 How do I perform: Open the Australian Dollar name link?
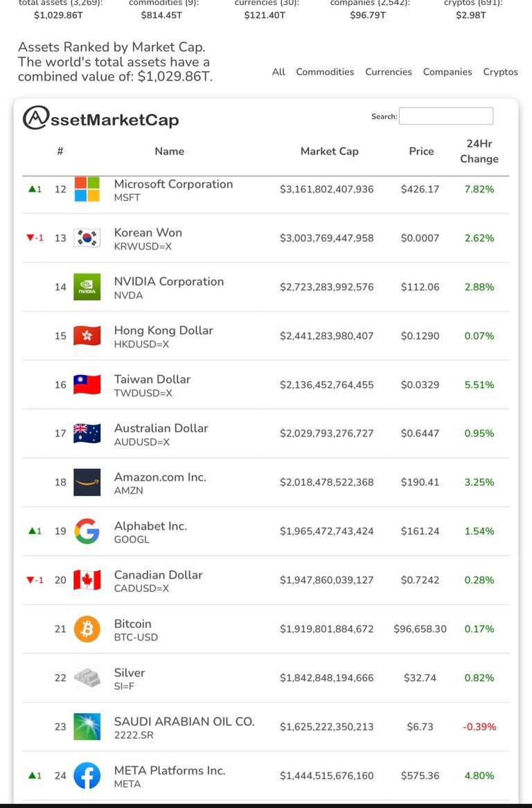tap(161, 428)
